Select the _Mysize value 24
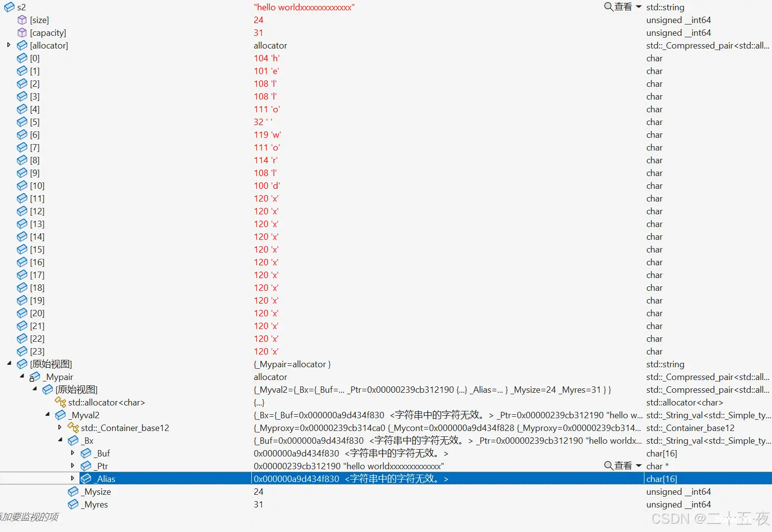 point(259,492)
